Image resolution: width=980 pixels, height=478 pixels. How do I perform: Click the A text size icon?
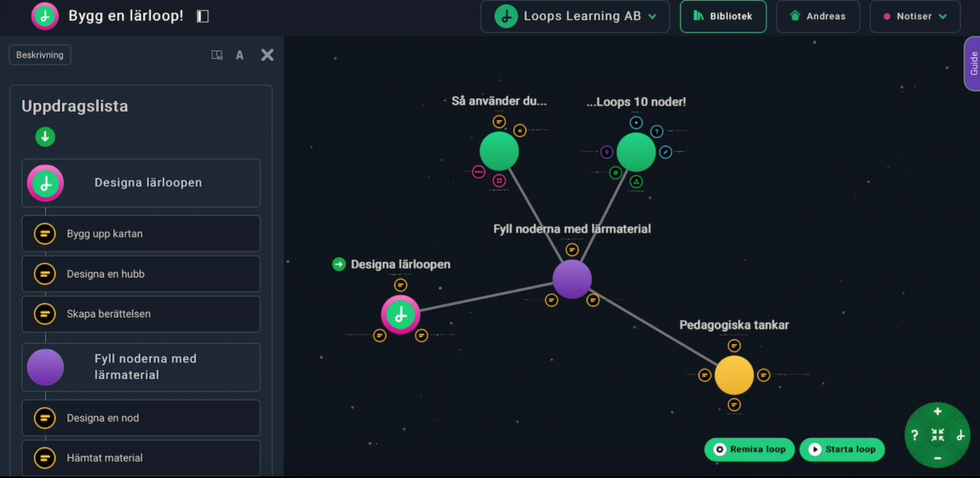(239, 56)
